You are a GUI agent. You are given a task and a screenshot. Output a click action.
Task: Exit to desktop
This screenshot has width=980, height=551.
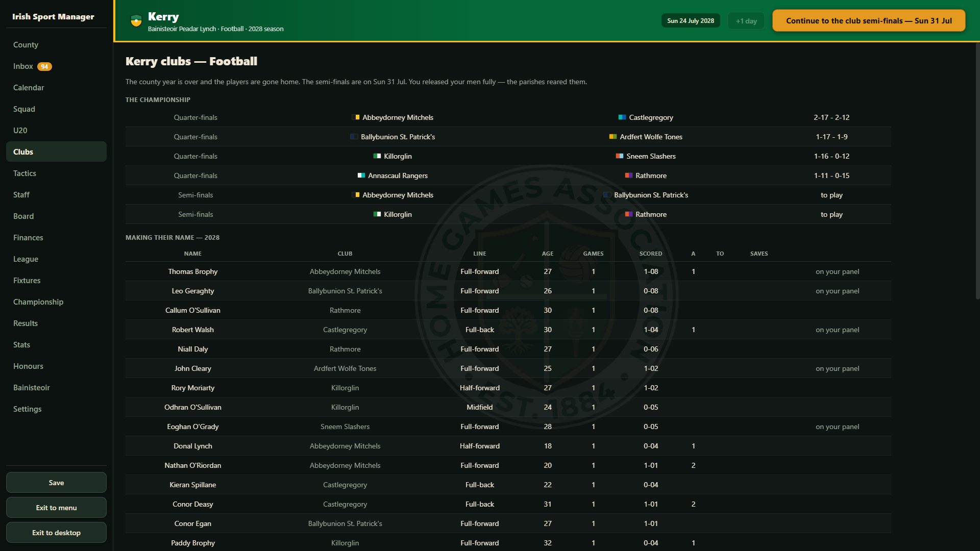56,533
